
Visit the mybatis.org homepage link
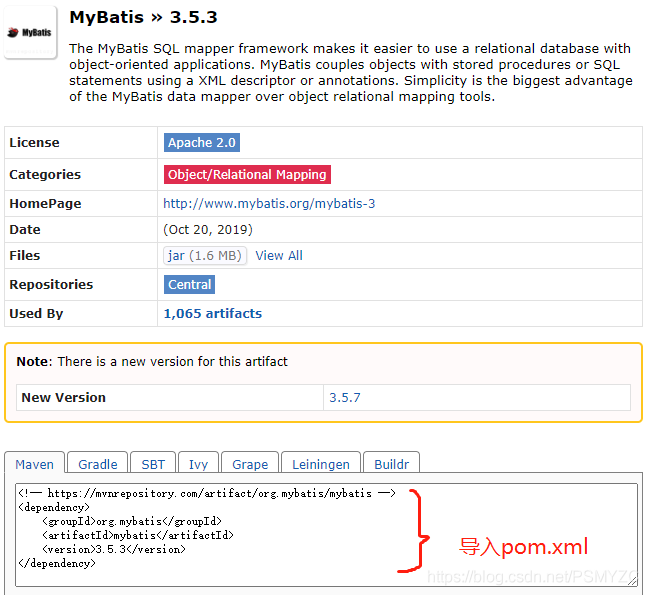[x=269, y=203]
